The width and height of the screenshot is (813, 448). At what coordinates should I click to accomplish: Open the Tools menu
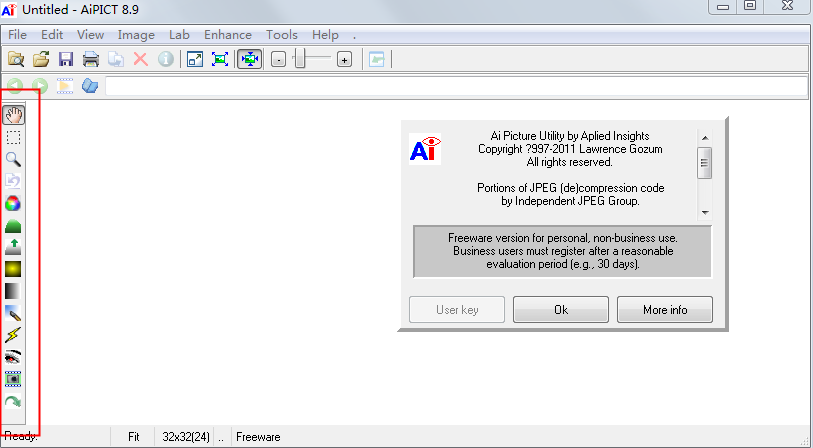282,35
